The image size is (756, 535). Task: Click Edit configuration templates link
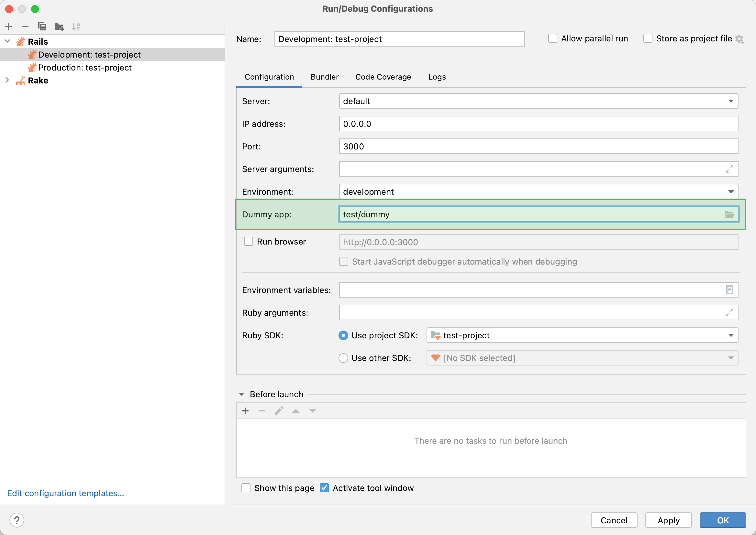[65, 493]
